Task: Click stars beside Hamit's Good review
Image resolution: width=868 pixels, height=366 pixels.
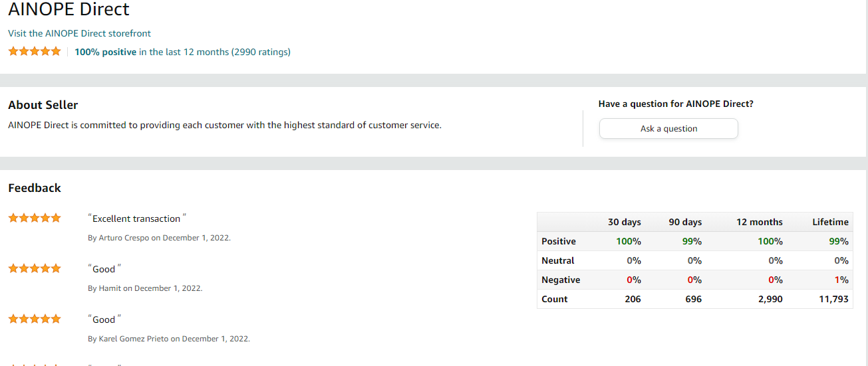Action: (x=35, y=268)
